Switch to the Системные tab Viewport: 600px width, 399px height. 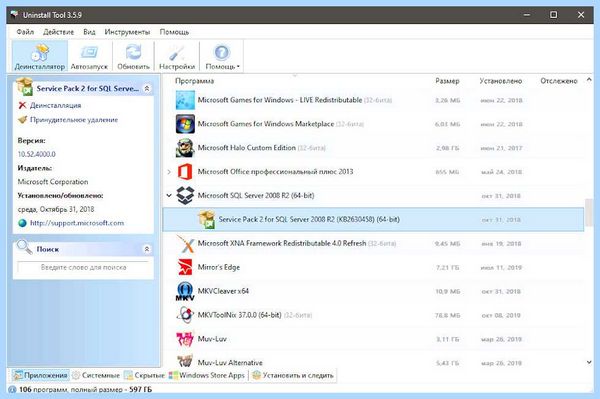pos(96,375)
